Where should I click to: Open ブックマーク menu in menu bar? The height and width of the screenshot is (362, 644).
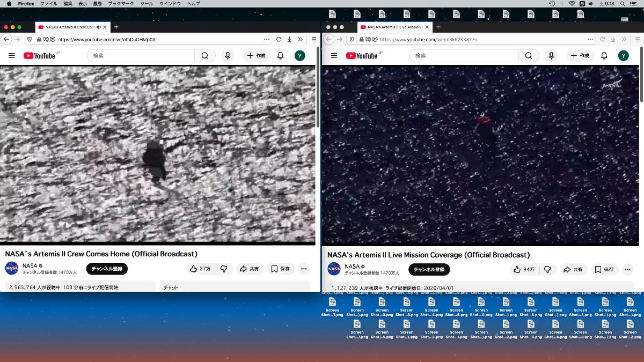point(121,3)
